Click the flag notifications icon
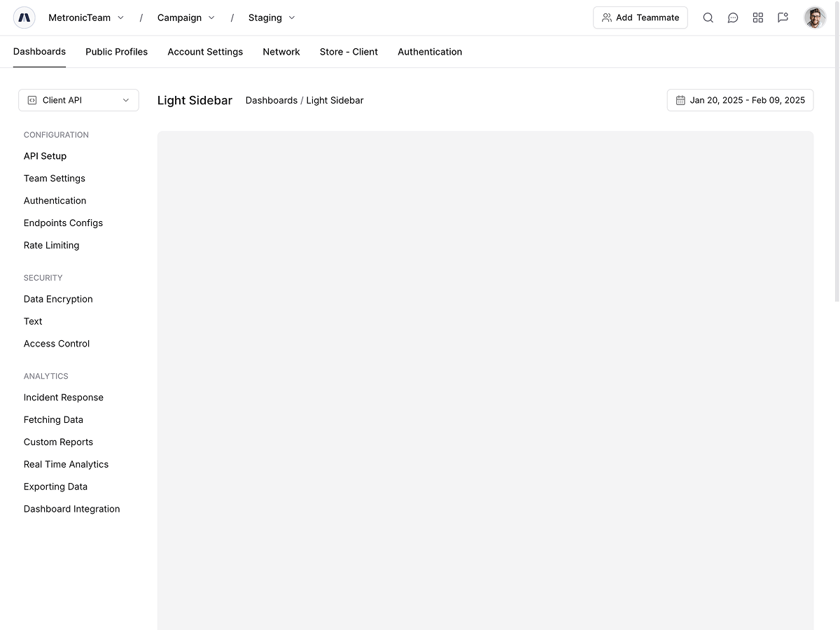This screenshot has width=840, height=630. pyautogui.click(x=783, y=17)
